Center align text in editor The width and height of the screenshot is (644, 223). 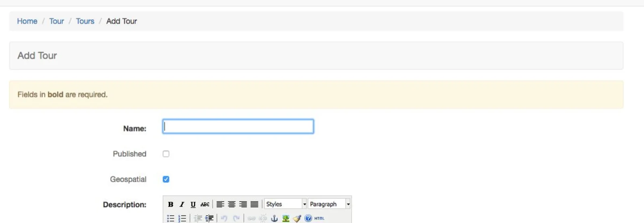231,204
